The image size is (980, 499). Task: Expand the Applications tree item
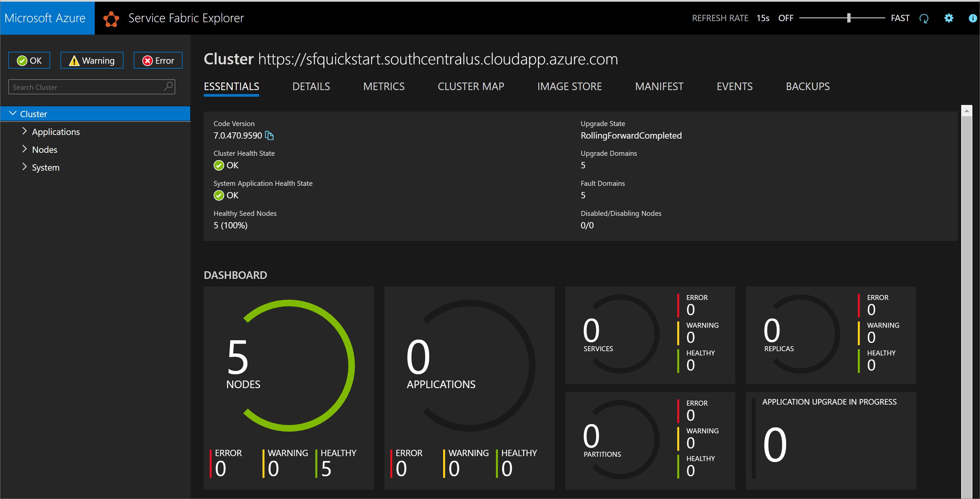click(23, 131)
